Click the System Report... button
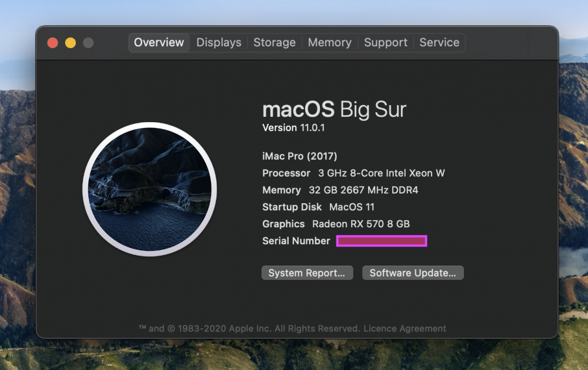The width and height of the screenshot is (588, 370). click(x=307, y=273)
